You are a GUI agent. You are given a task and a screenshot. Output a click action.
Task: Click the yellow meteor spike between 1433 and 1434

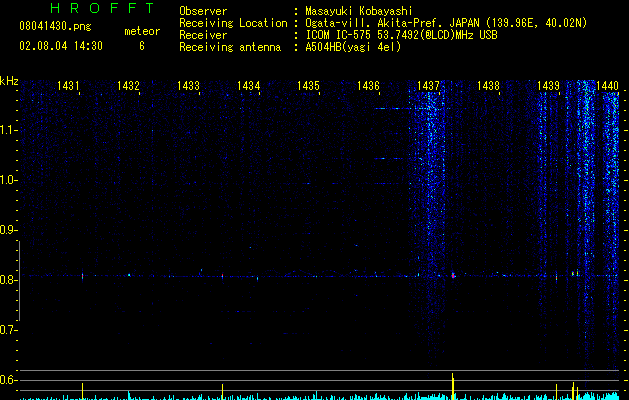click(222, 392)
